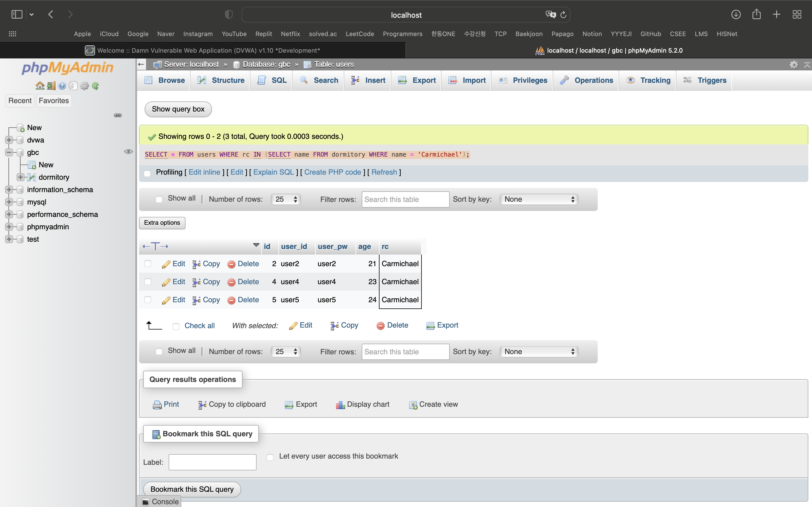Check the box for the user4 row

pyautogui.click(x=148, y=282)
